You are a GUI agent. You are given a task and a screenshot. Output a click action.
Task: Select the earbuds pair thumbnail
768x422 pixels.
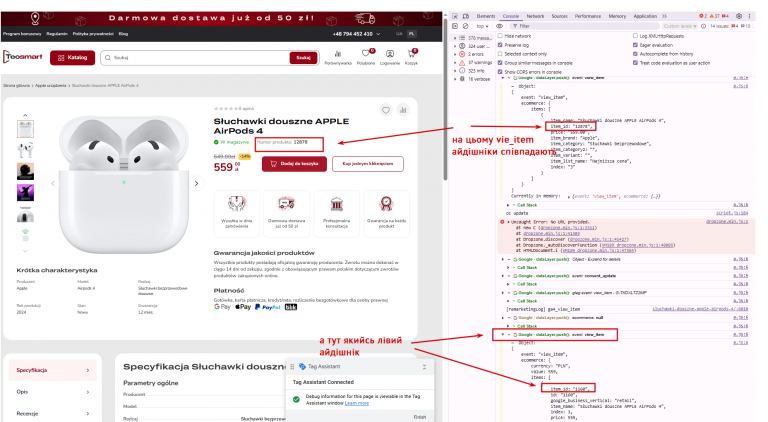(25, 150)
